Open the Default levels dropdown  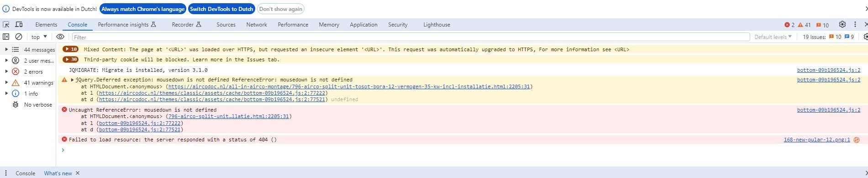point(773,37)
